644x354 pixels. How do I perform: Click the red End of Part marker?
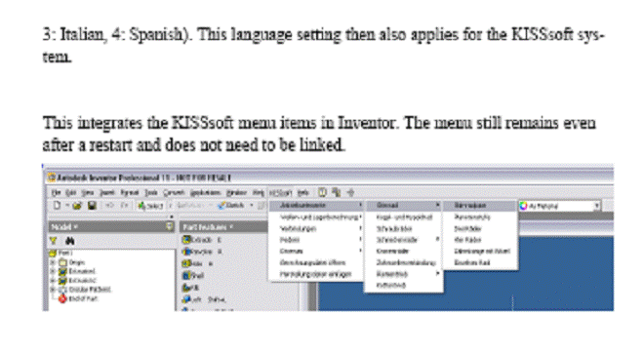point(62,299)
